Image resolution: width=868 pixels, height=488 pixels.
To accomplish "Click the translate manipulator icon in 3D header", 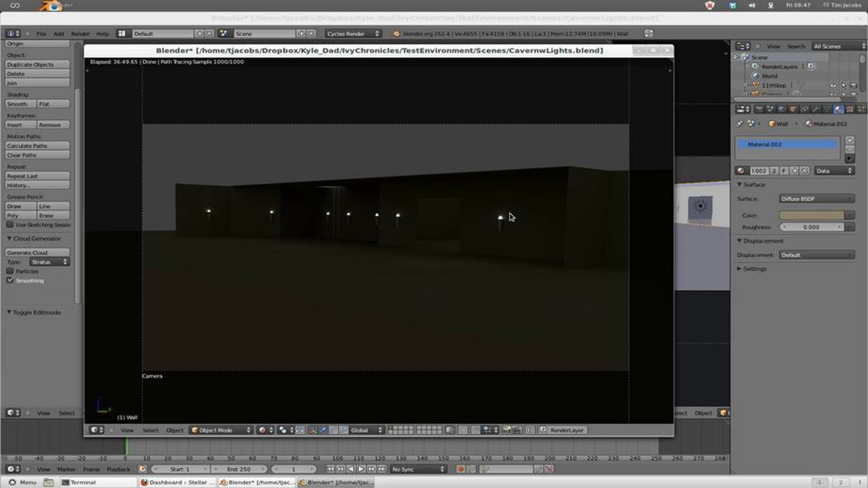I will [323, 430].
